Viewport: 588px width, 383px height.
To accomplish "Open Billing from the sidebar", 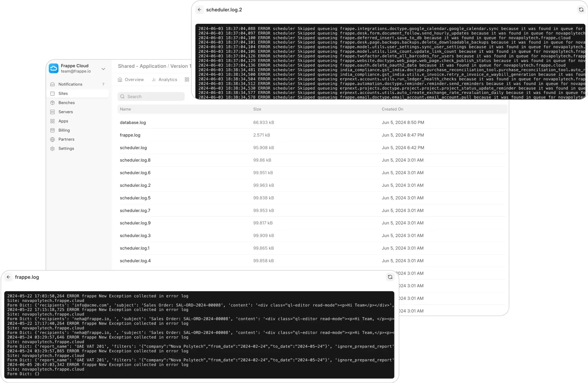I will [x=64, y=130].
